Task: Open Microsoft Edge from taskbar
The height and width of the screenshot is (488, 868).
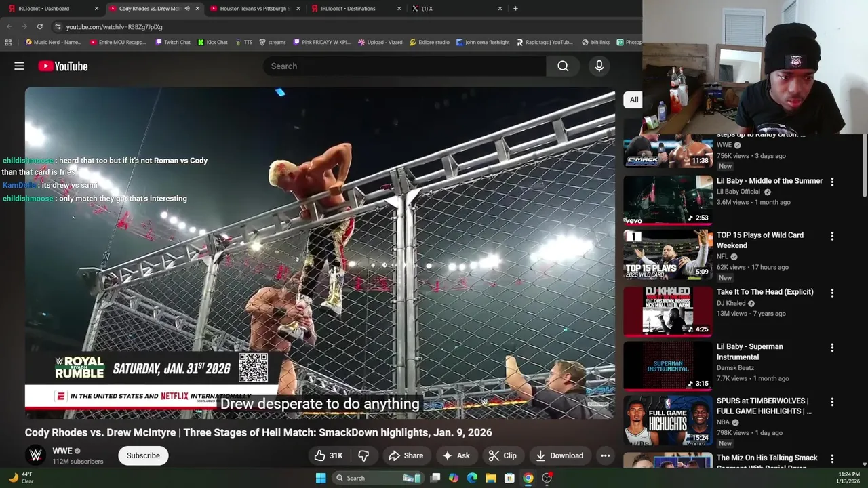Action: (x=472, y=478)
